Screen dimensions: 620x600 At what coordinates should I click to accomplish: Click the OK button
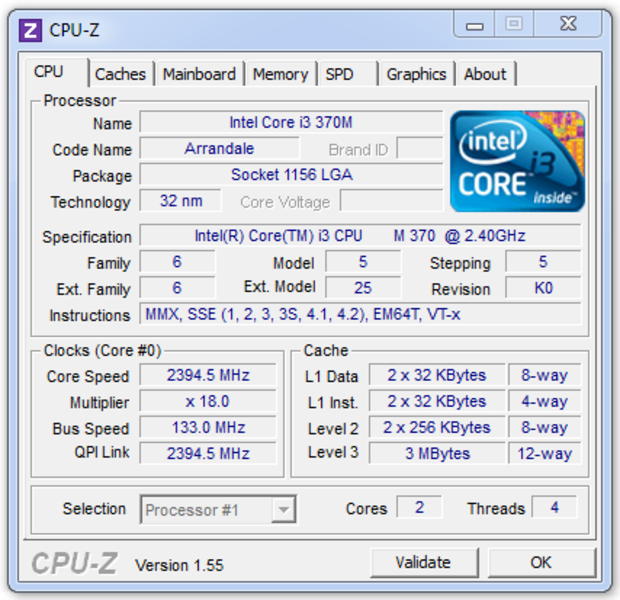(x=541, y=562)
